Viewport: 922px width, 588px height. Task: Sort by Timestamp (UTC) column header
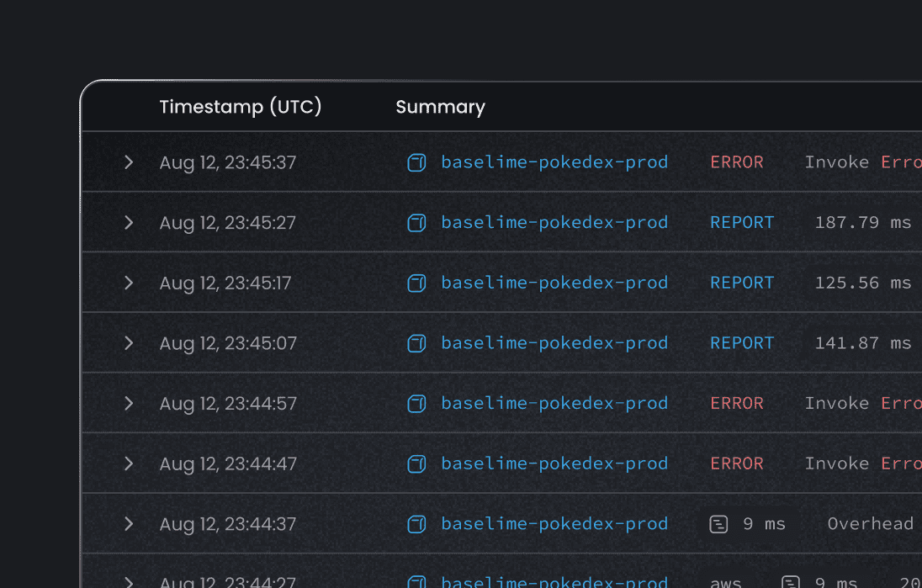tap(241, 107)
